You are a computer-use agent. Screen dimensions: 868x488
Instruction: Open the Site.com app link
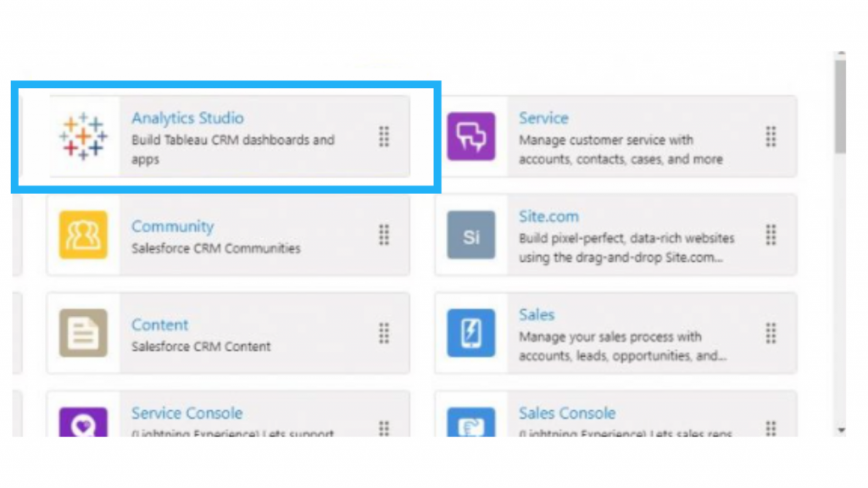(x=548, y=216)
